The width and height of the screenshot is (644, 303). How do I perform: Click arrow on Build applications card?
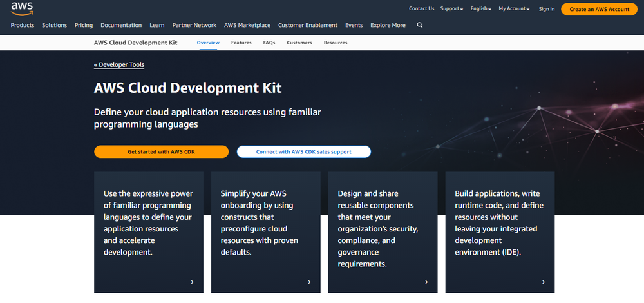(544, 282)
